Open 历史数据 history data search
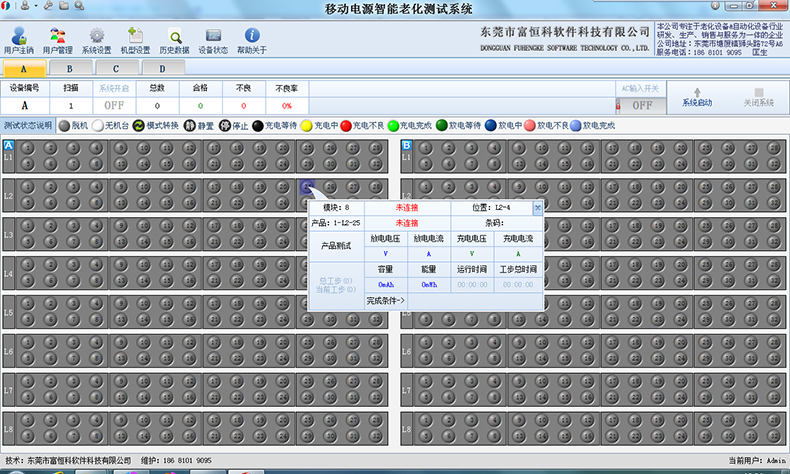The height and width of the screenshot is (474, 790). pyautogui.click(x=174, y=38)
